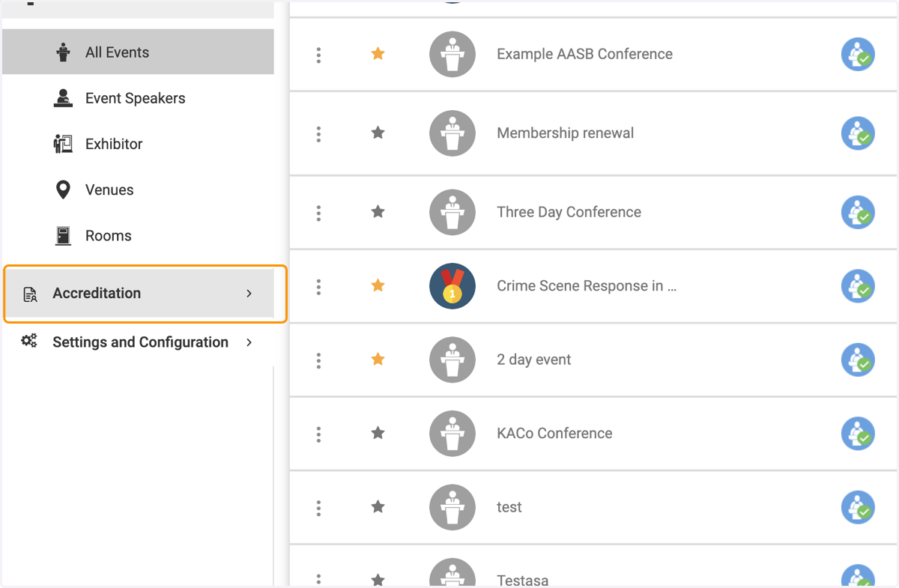This screenshot has width=899, height=588.
Task: Click status badge for test event
Action: 858,508
